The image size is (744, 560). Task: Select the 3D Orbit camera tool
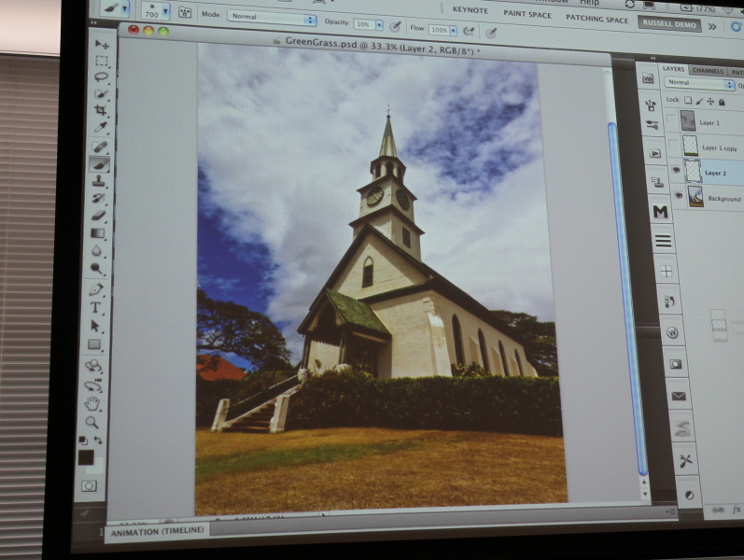93,385
